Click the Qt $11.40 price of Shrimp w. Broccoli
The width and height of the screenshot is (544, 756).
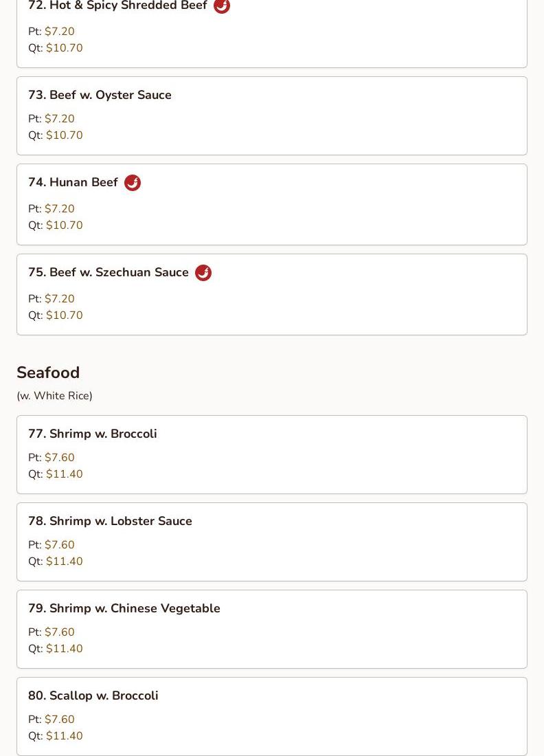pos(65,474)
